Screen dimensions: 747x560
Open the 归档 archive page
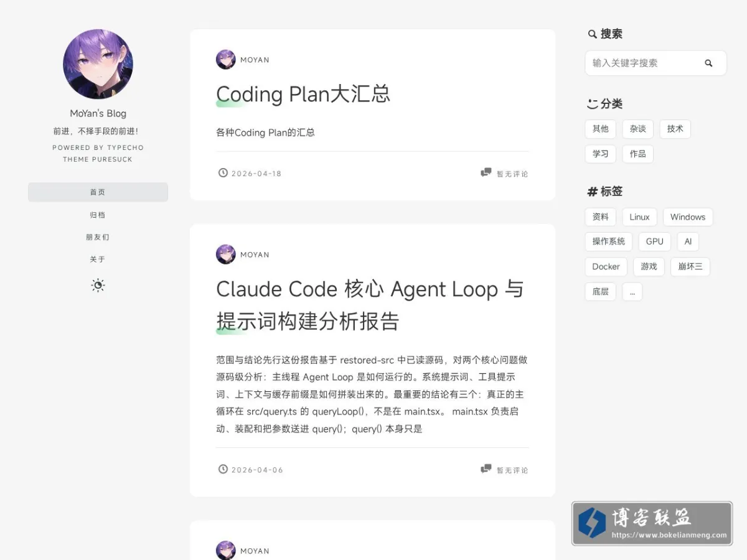click(x=98, y=215)
